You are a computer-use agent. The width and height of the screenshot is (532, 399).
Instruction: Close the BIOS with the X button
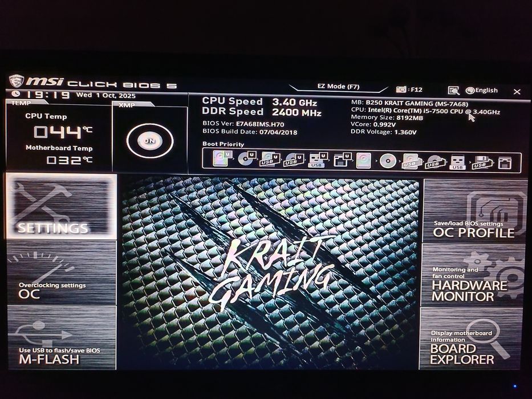[517, 92]
